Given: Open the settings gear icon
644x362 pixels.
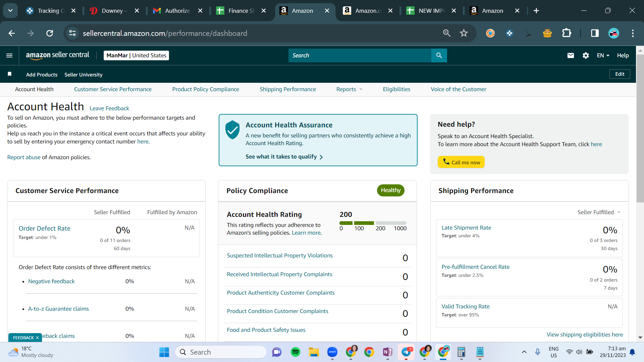Looking at the screenshot, I should [x=586, y=55].
